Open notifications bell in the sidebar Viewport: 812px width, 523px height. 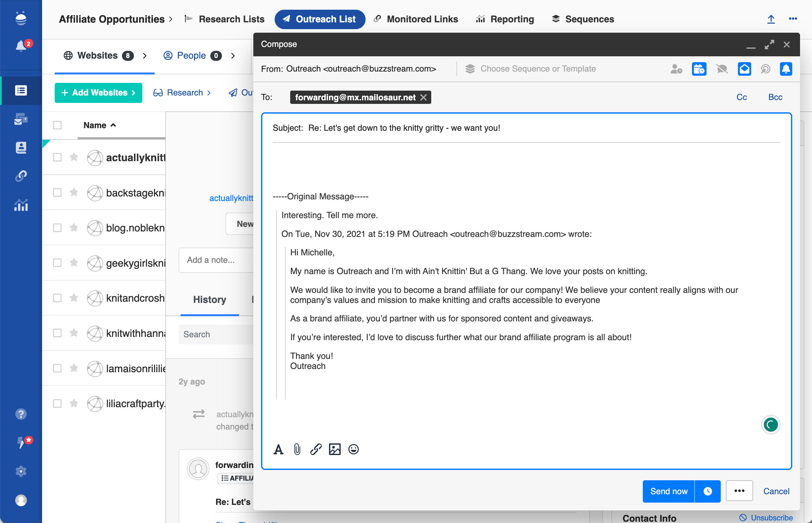click(x=21, y=45)
